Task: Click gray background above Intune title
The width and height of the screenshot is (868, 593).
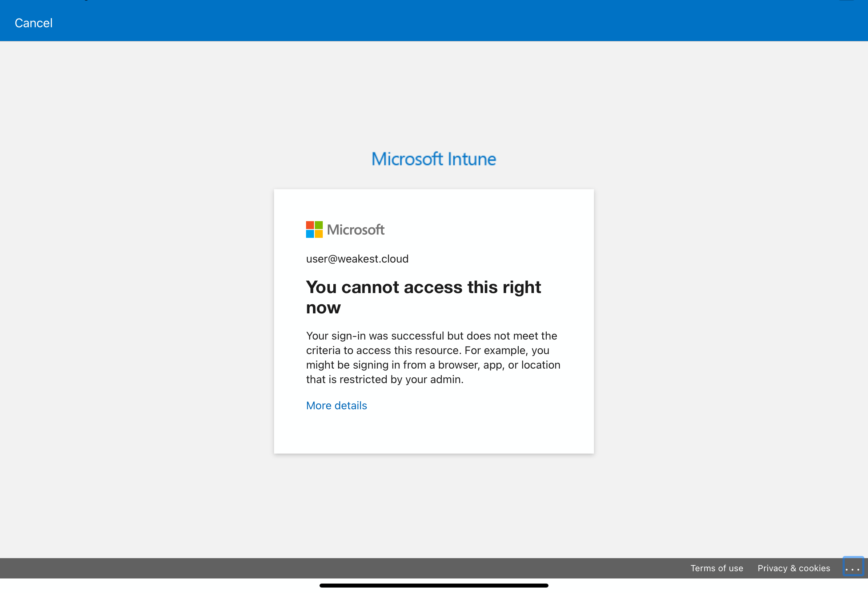Action: [x=434, y=93]
